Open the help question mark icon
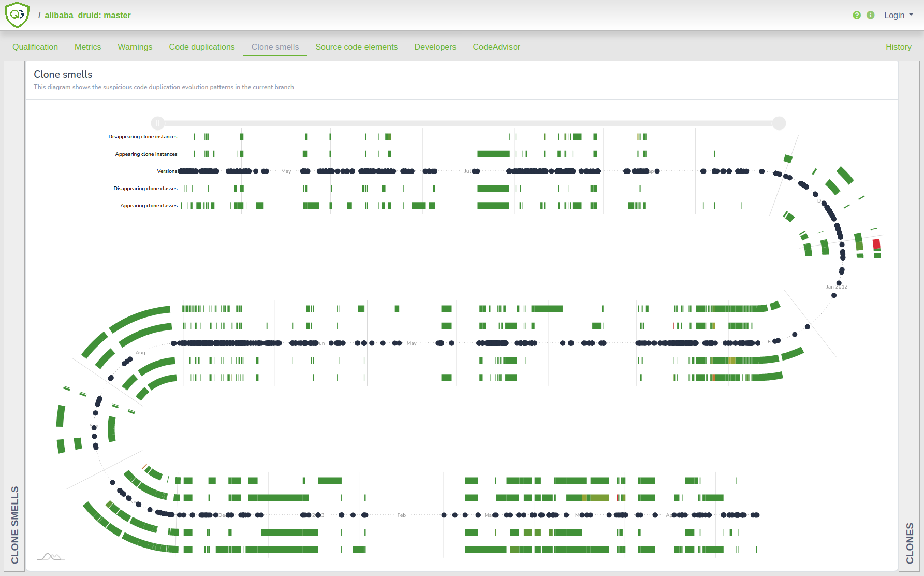Screen dimensions: 924x576 [x=857, y=15]
